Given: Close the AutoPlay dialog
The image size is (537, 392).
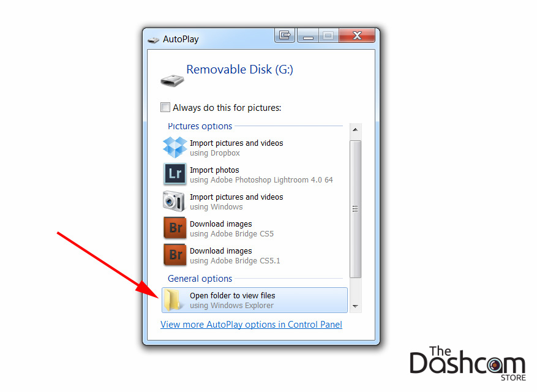Looking at the screenshot, I should (357, 36).
